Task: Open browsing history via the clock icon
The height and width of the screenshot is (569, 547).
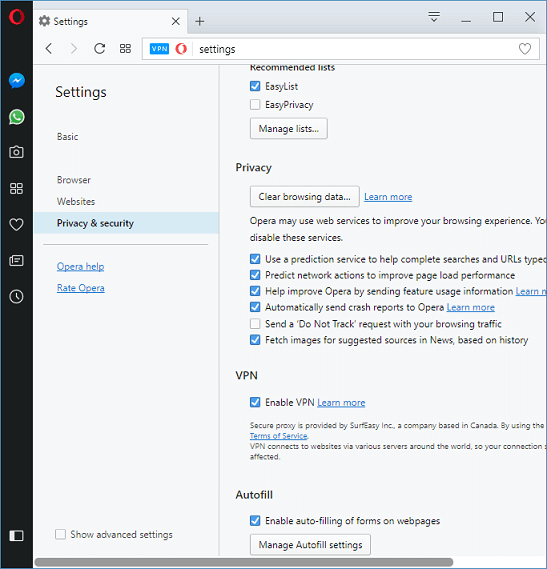Action: pos(16,296)
